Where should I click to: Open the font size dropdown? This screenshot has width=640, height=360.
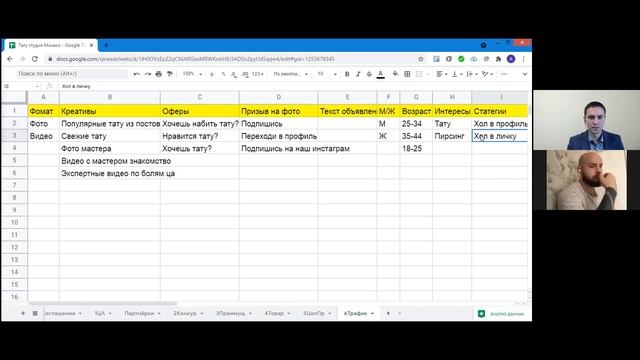click(327, 74)
